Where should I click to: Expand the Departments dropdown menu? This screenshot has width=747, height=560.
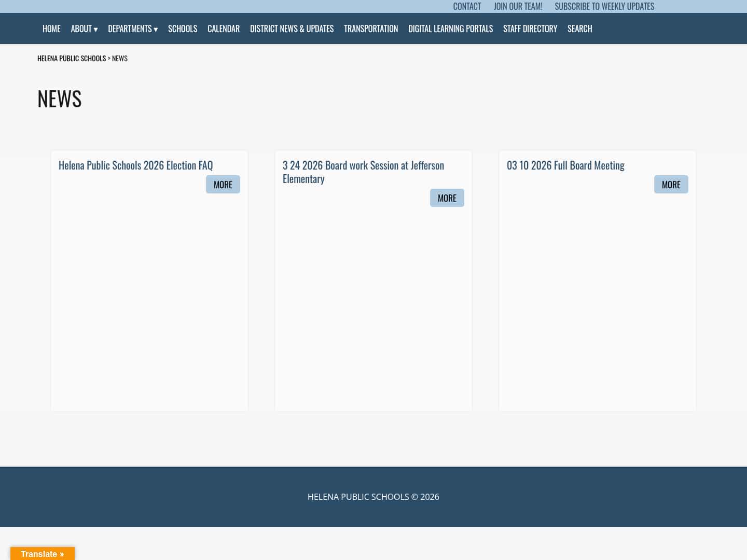[x=133, y=29]
